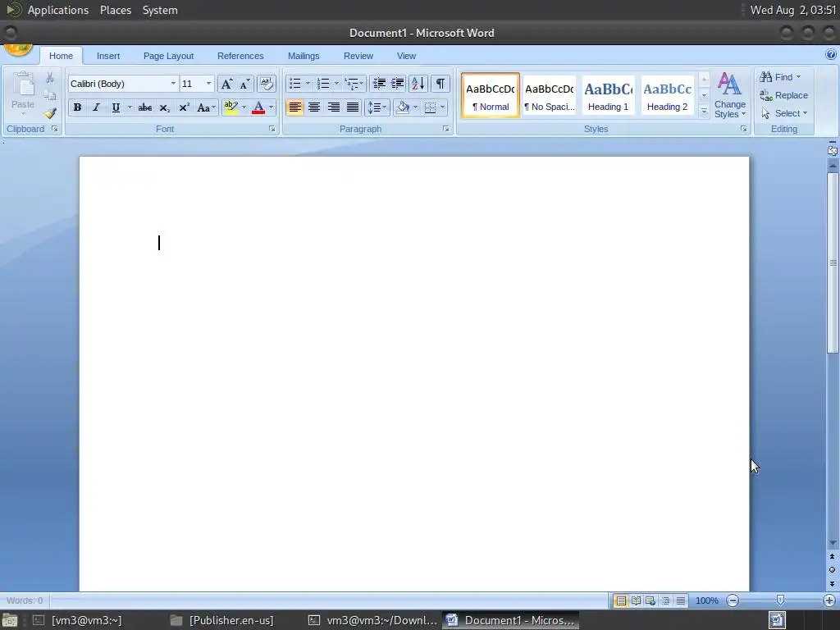840x630 pixels.
Task: Open the Change Case Aa dropdown
Action: 206,107
